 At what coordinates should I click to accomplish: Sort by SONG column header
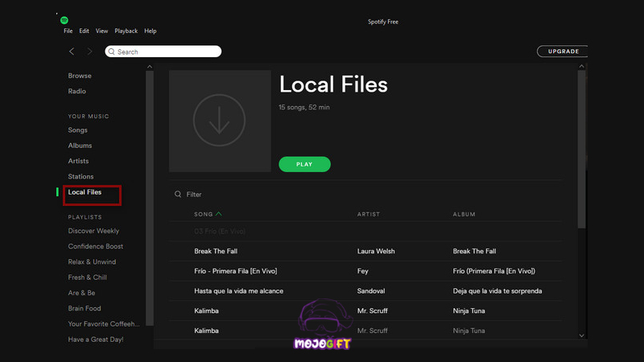coord(204,214)
